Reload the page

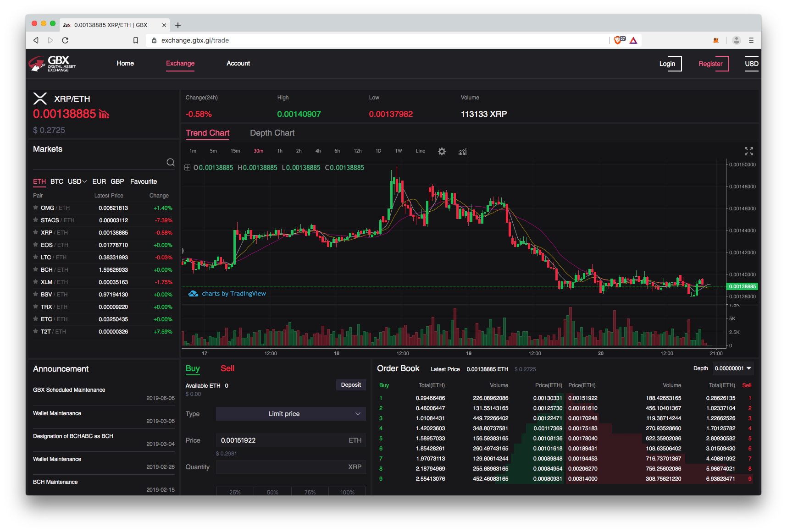[x=65, y=40]
